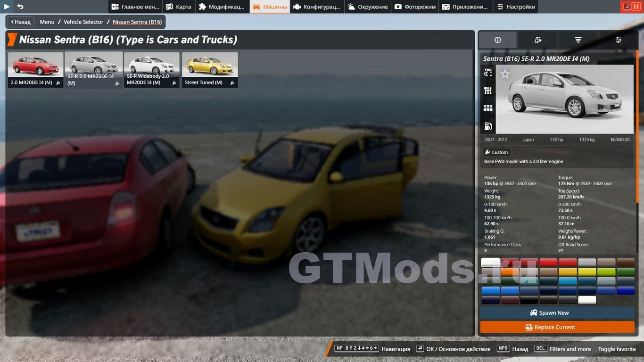Screen dimensions: 644x362
Task: Open Vehicle Selector in the breadcrumb
Action: pos(83,22)
